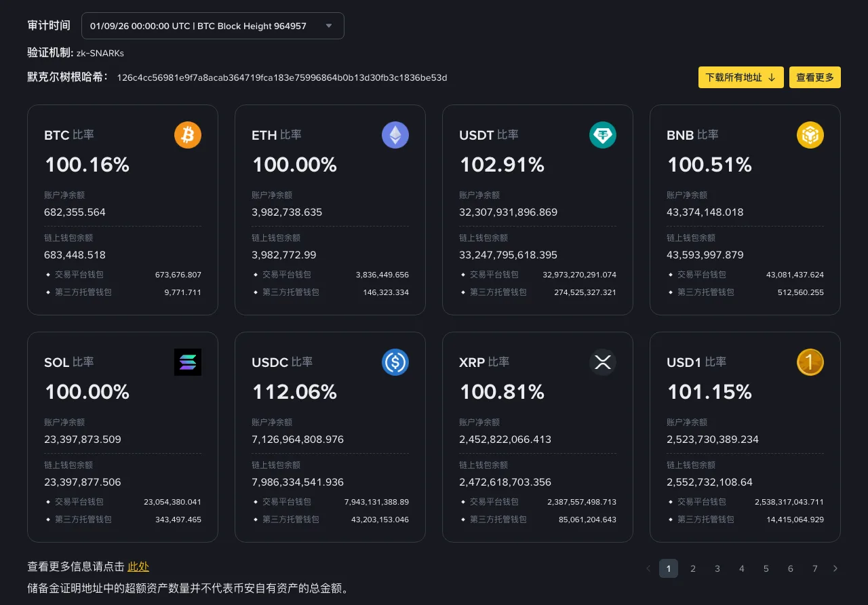Go to pagination page 2

(x=693, y=568)
